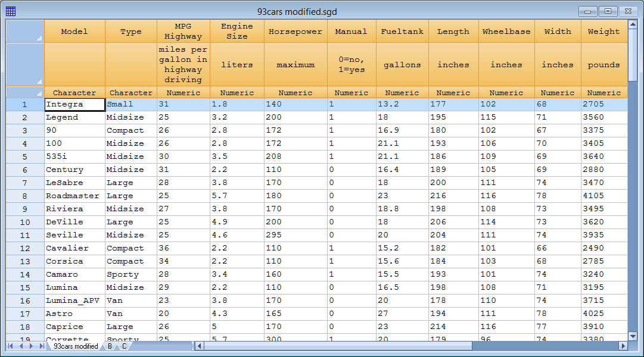Select the MPG Highway column header
The height and width of the screenshot is (357, 644).
point(183,32)
